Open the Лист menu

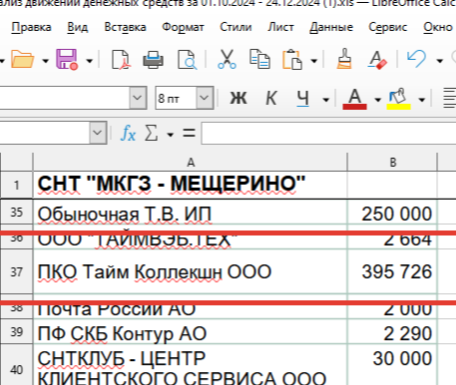coord(280,27)
